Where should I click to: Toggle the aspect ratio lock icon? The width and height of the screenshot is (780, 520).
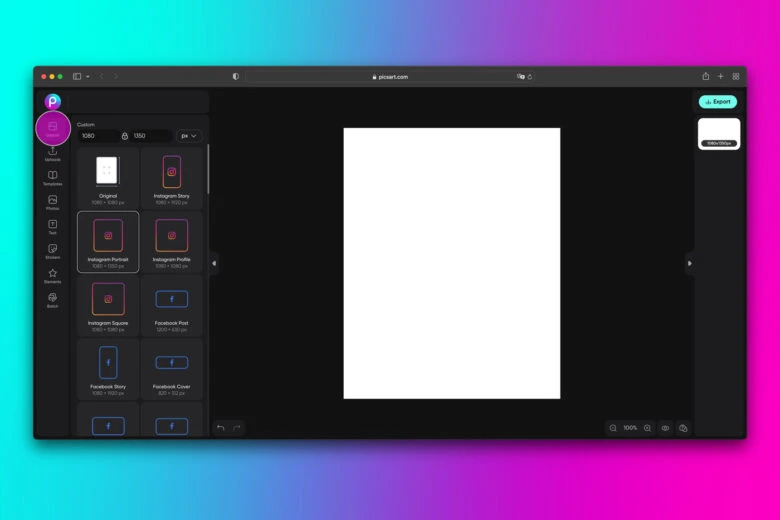125,136
